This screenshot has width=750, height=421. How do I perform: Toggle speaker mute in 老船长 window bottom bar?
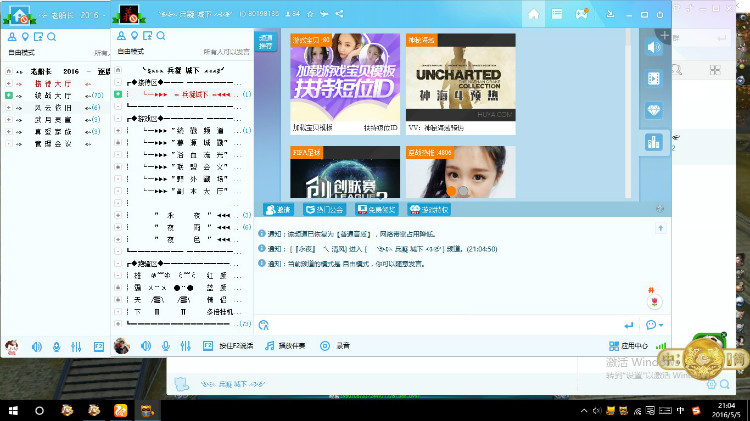(37, 347)
